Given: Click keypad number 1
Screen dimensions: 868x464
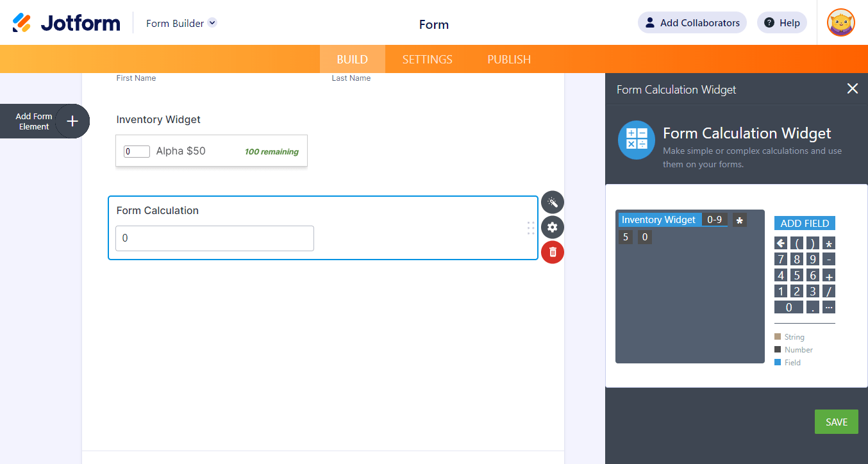Looking at the screenshot, I should tap(780, 291).
